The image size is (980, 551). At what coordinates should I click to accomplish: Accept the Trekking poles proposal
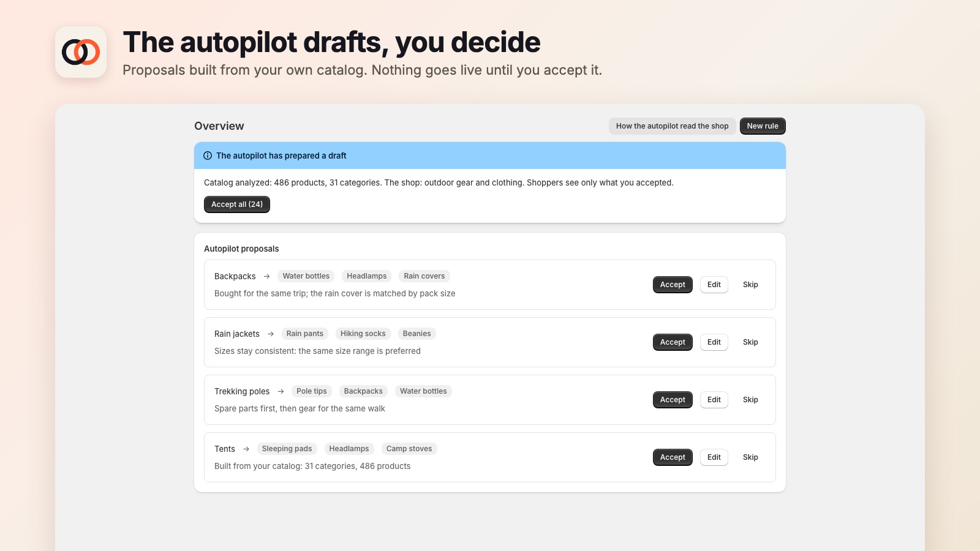(x=673, y=400)
